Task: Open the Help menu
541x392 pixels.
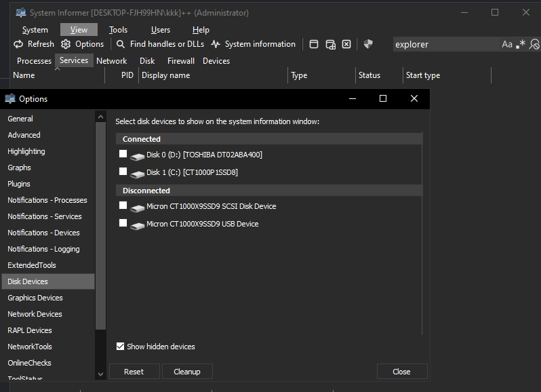Action: click(x=201, y=30)
